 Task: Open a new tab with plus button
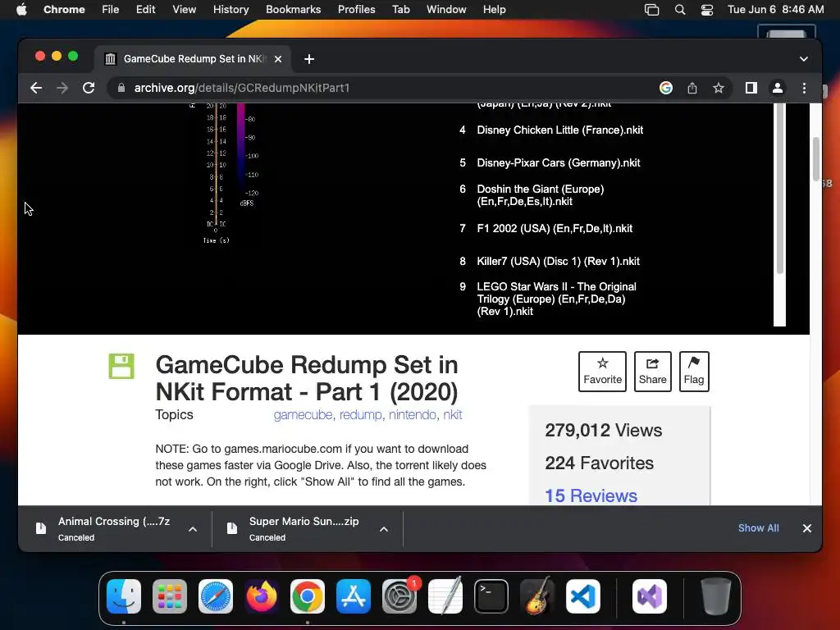pyautogui.click(x=309, y=59)
